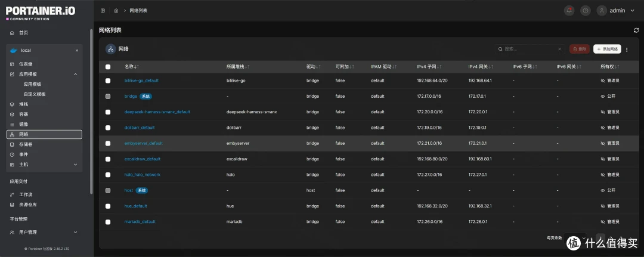Check the hue_default row checkbox
Screen dimensions: 644x257
108,206
